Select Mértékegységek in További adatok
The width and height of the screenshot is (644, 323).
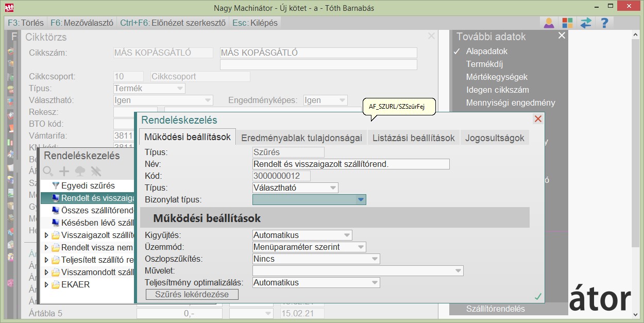pos(497,77)
